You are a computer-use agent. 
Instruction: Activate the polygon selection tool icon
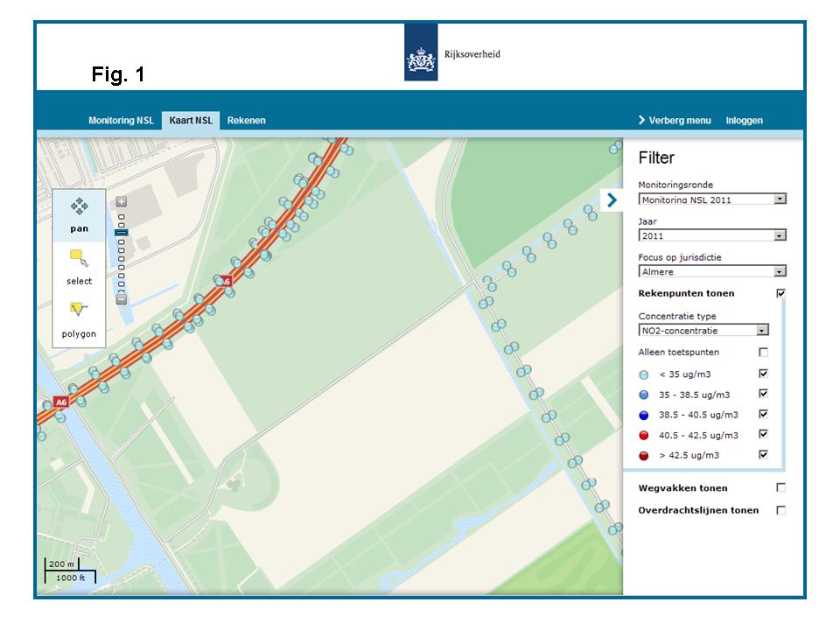coord(78,309)
